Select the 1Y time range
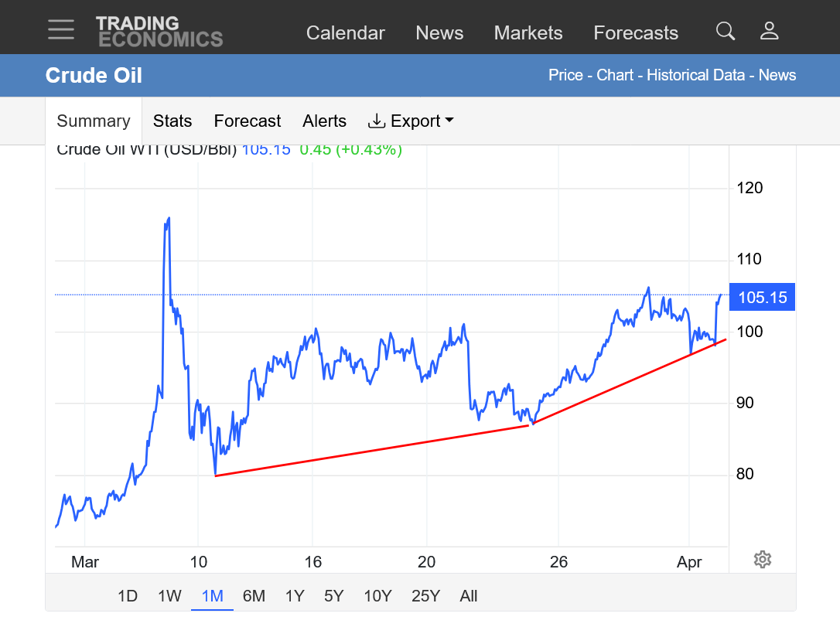This screenshot has height=644, width=840. pos(295,596)
